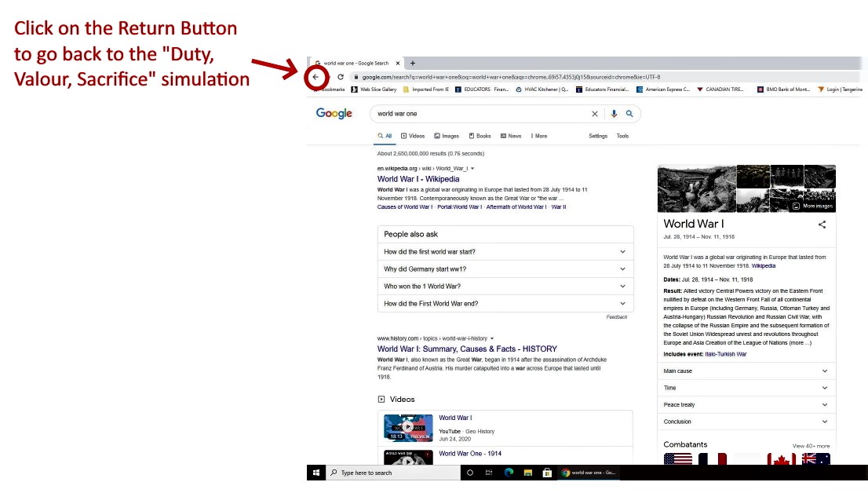Click 'View 40+ more' combatants
868x504 pixels.
click(x=811, y=446)
